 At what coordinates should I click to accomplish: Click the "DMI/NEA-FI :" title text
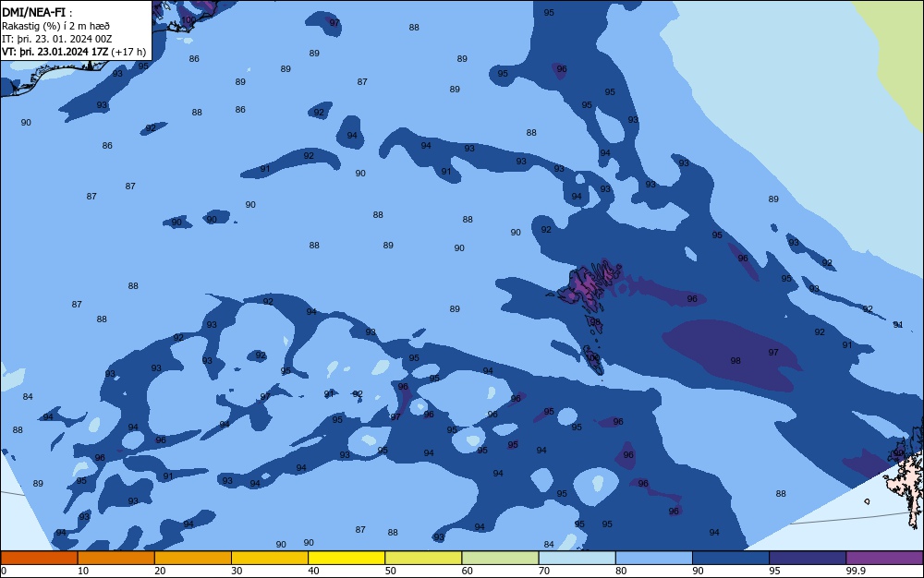click(x=37, y=12)
